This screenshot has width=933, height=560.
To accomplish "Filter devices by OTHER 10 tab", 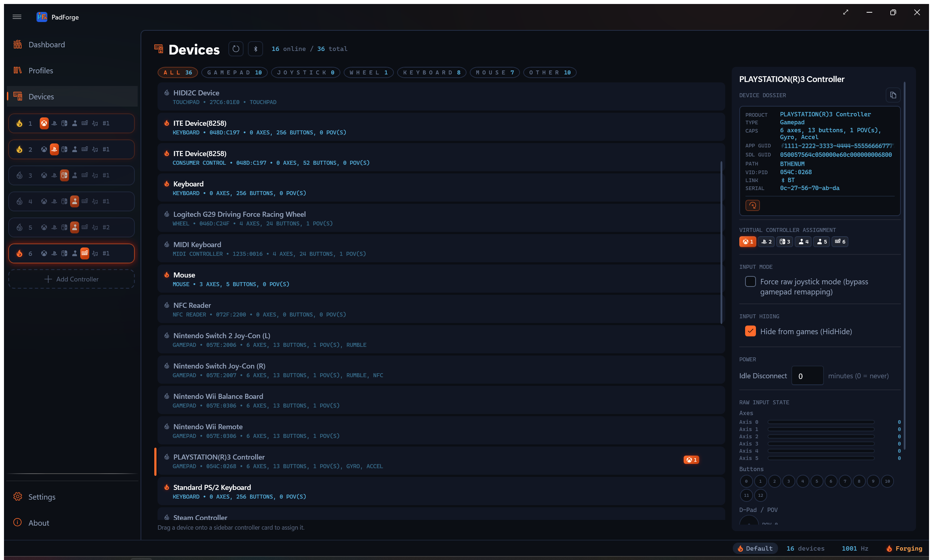I will coord(550,73).
